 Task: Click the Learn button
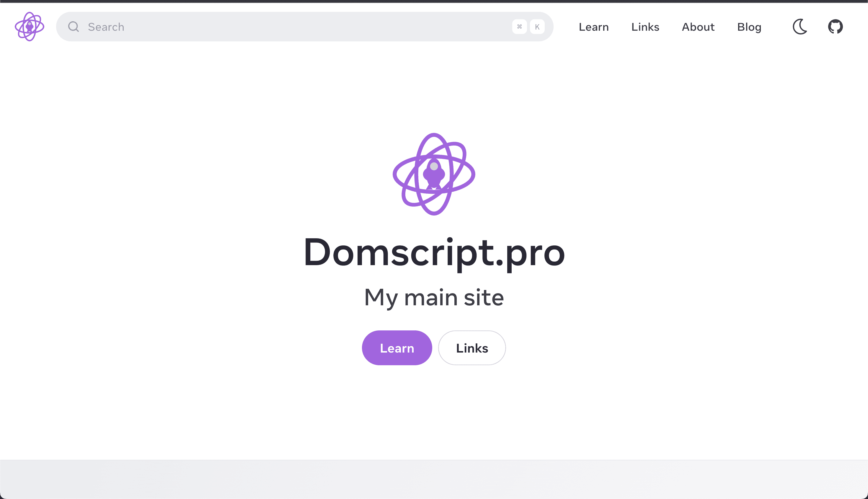(x=397, y=348)
